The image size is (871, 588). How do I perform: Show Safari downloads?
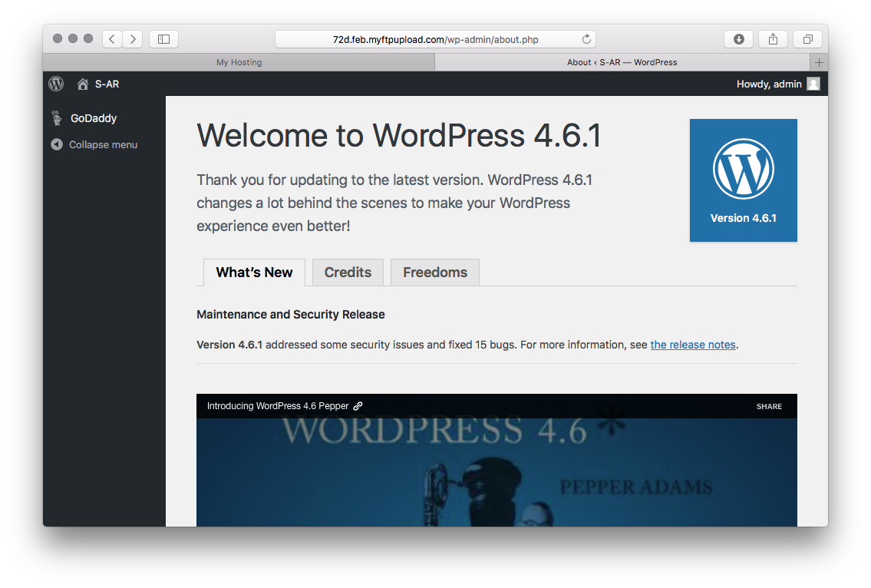coord(739,39)
